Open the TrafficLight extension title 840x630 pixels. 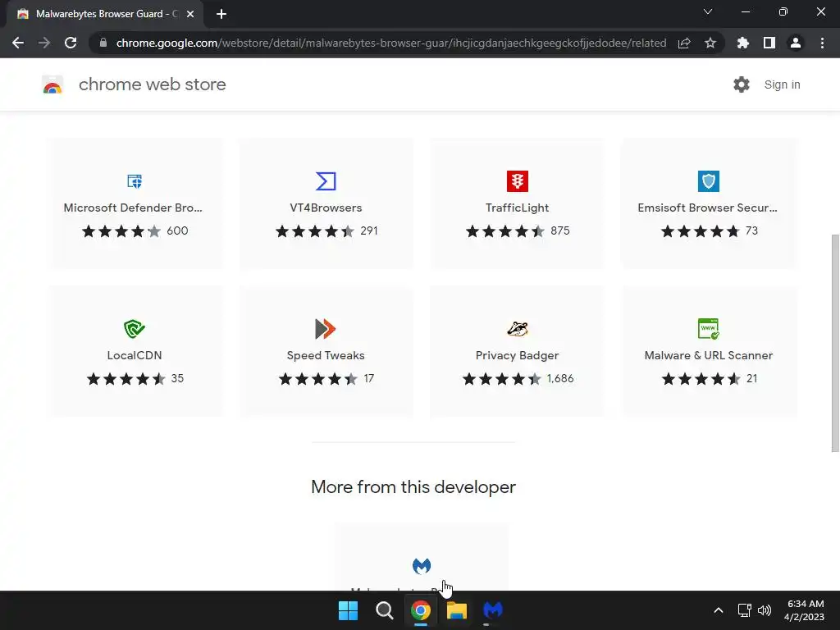click(517, 208)
